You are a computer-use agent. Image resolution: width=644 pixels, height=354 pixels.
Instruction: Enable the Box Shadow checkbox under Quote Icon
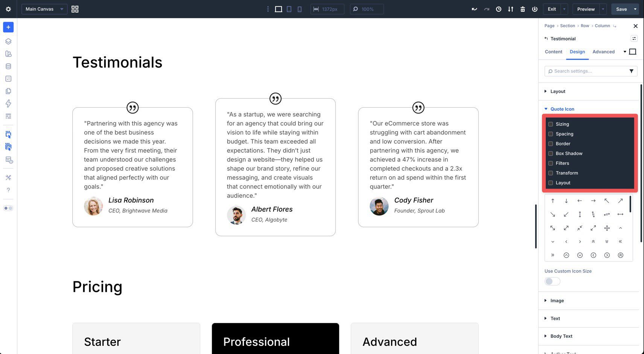551,153
